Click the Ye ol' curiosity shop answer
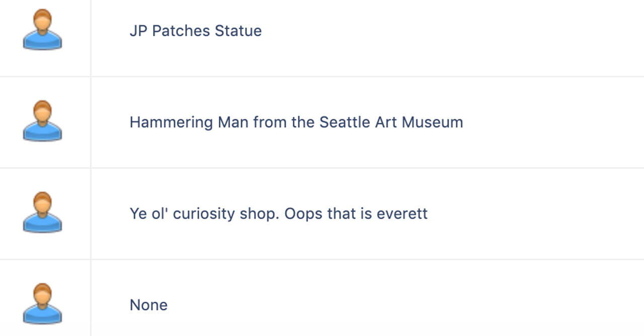 pos(279,214)
